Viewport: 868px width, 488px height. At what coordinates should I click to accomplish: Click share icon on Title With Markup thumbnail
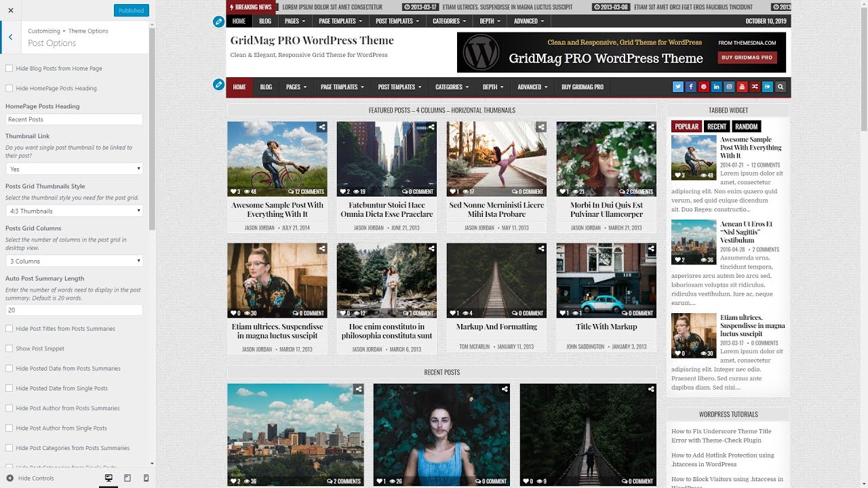(651, 249)
